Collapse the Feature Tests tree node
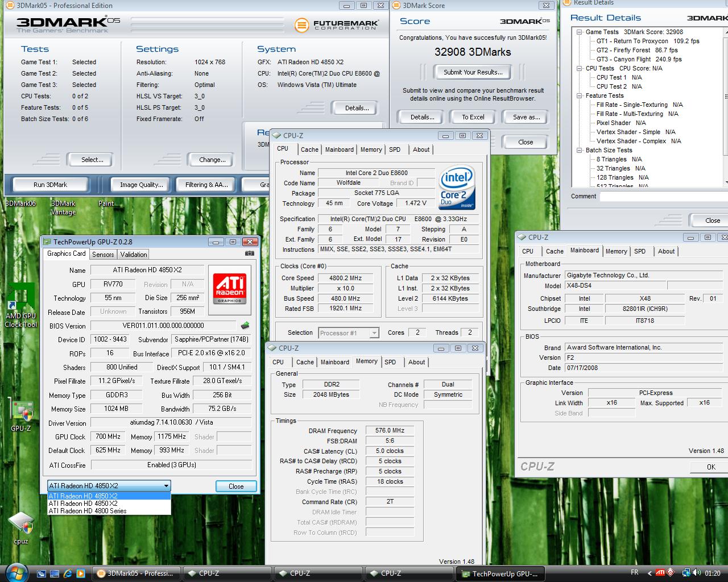Screen dimensions: 728x582 click(580, 95)
